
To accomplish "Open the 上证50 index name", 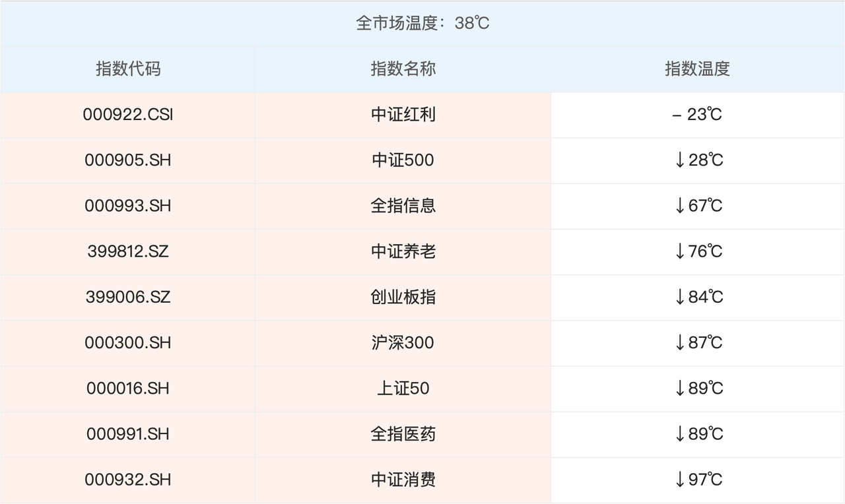I will point(403,388).
